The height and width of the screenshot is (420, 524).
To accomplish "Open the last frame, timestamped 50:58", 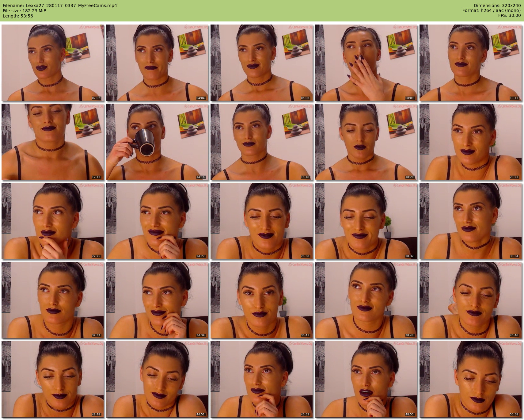I will 471,379.
